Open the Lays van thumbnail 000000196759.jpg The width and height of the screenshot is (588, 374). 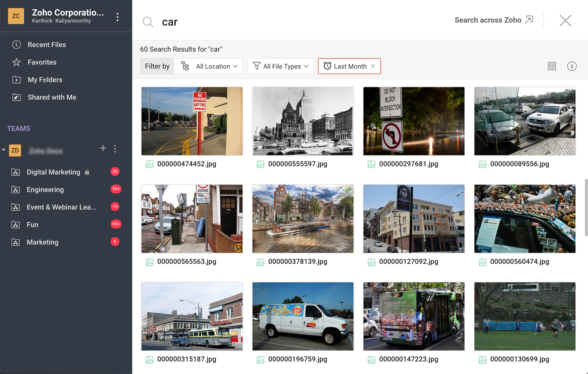click(303, 316)
